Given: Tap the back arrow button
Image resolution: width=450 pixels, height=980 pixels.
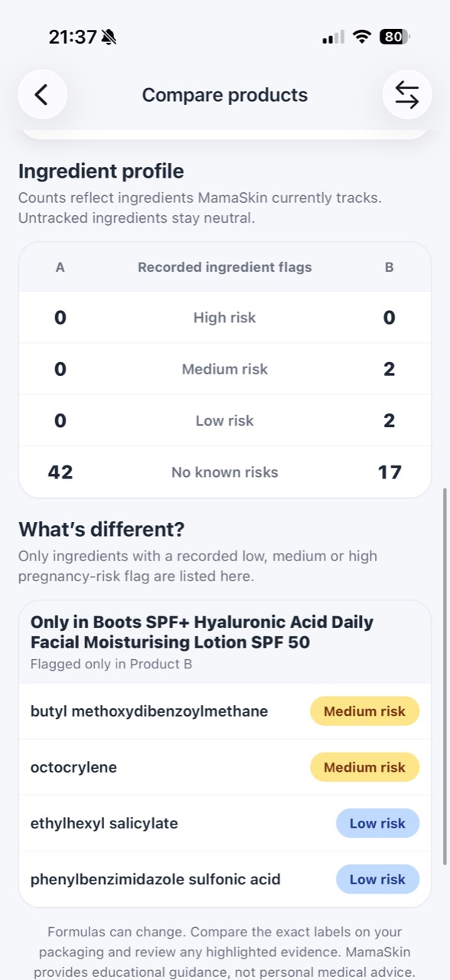Looking at the screenshot, I should 42,95.
